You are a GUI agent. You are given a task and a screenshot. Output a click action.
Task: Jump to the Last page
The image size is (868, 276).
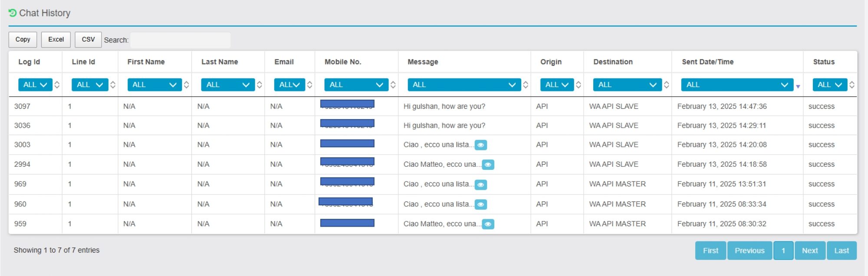(x=841, y=250)
